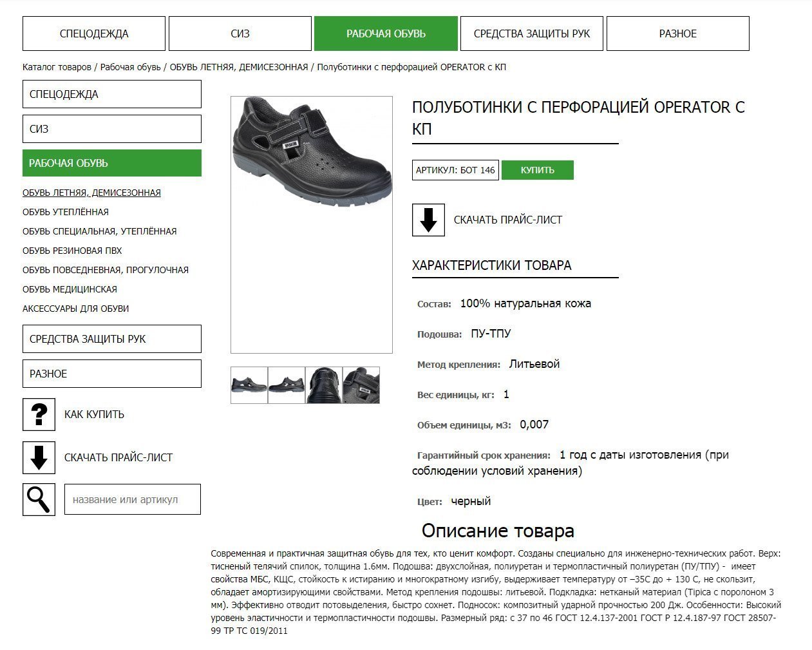This screenshot has width=812, height=650.
Task: Open the third shoe close-up thumbnail
Action: 323,385
